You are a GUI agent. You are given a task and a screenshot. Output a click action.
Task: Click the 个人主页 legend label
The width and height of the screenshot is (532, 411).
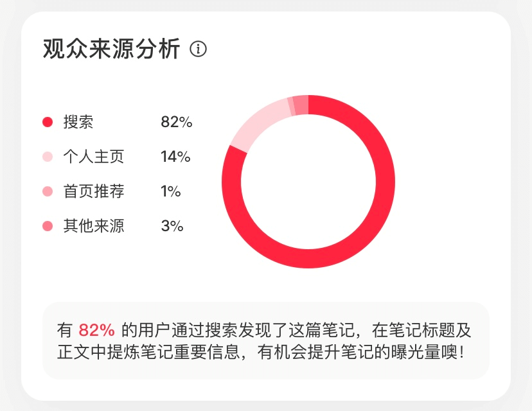pos(94,156)
